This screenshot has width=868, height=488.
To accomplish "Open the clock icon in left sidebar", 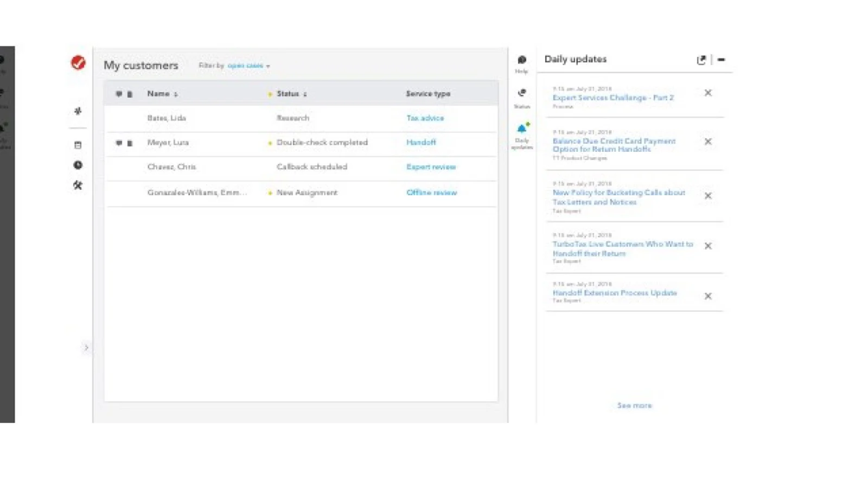I will click(x=78, y=165).
